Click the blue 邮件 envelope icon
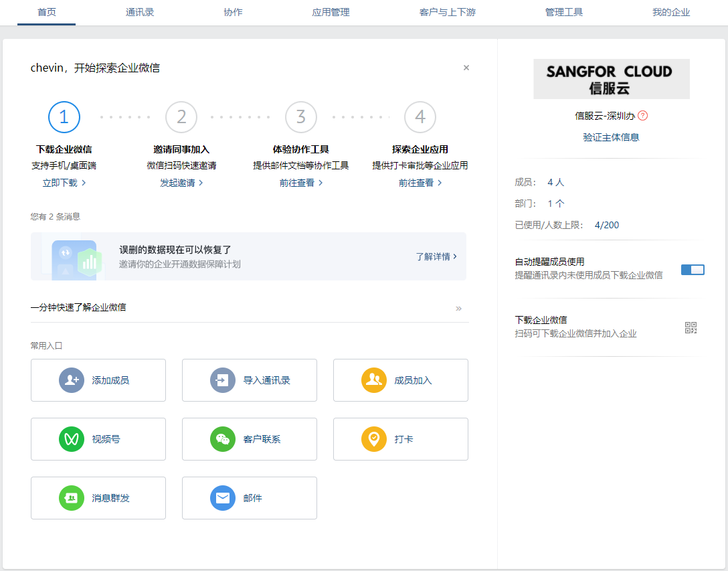The height and width of the screenshot is (571, 728). [222, 498]
